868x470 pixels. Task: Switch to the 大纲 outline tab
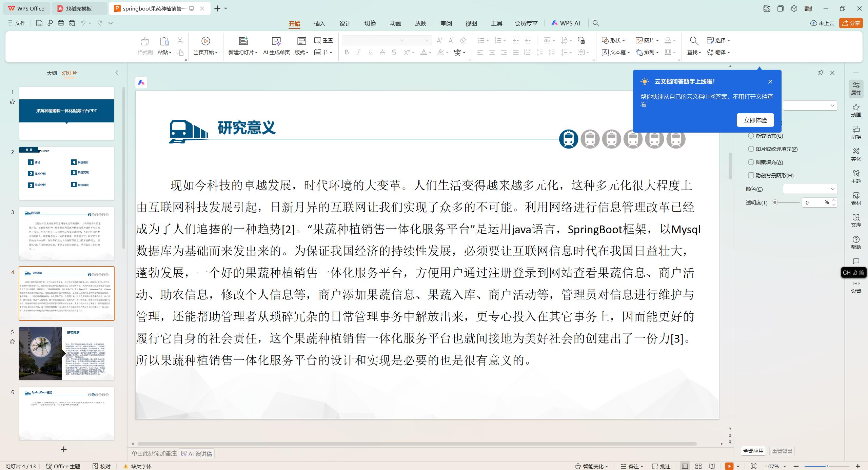52,73
